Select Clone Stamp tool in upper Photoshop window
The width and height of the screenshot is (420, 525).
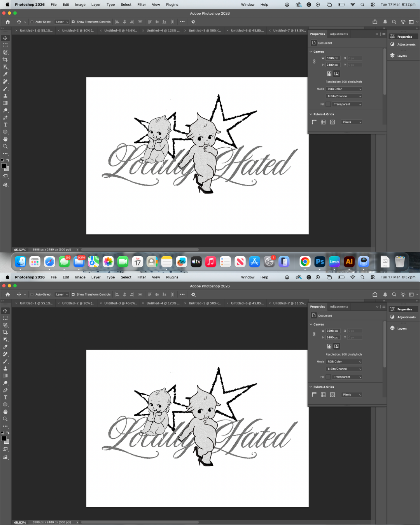pyautogui.click(x=5, y=96)
